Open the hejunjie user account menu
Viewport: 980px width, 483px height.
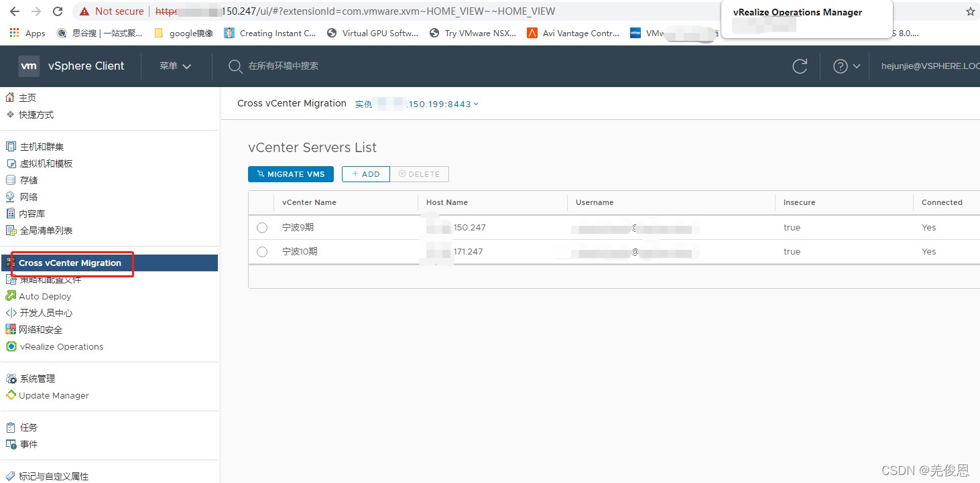(x=930, y=66)
